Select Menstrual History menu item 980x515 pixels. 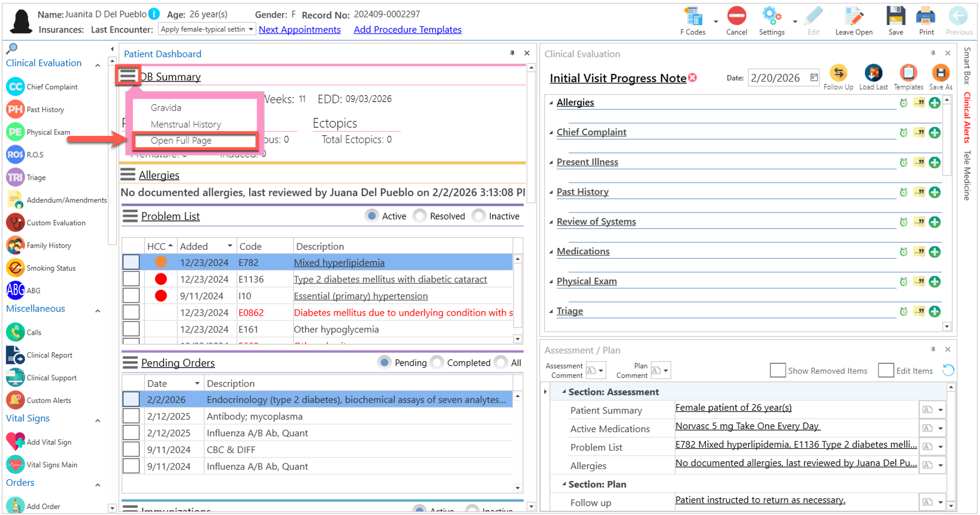coord(186,124)
